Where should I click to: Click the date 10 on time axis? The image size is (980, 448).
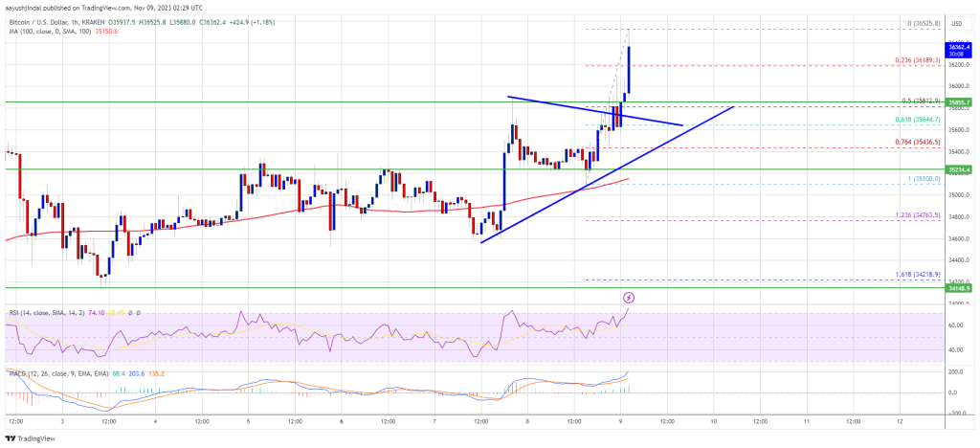tap(713, 421)
